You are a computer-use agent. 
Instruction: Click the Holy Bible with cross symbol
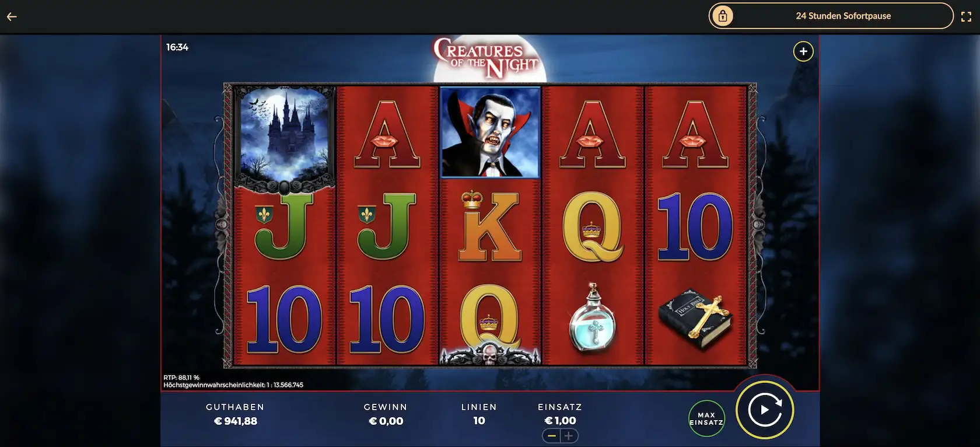(695, 319)
